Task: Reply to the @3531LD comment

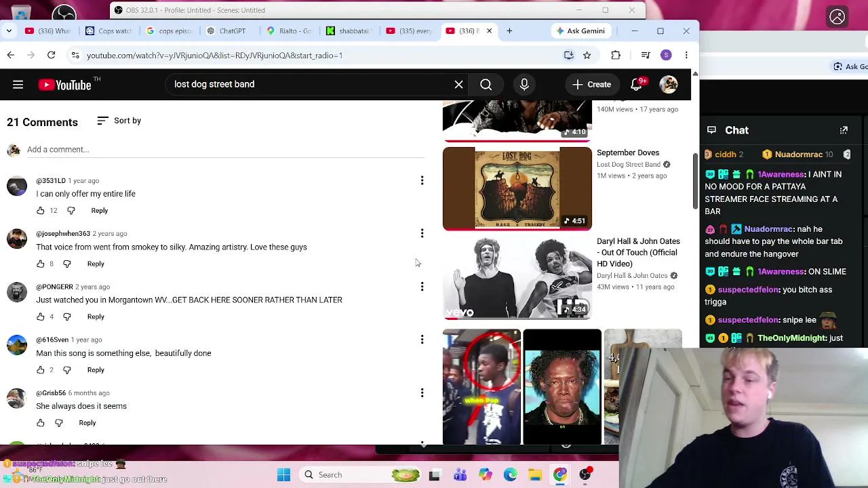Action: [x=100, y=211]
